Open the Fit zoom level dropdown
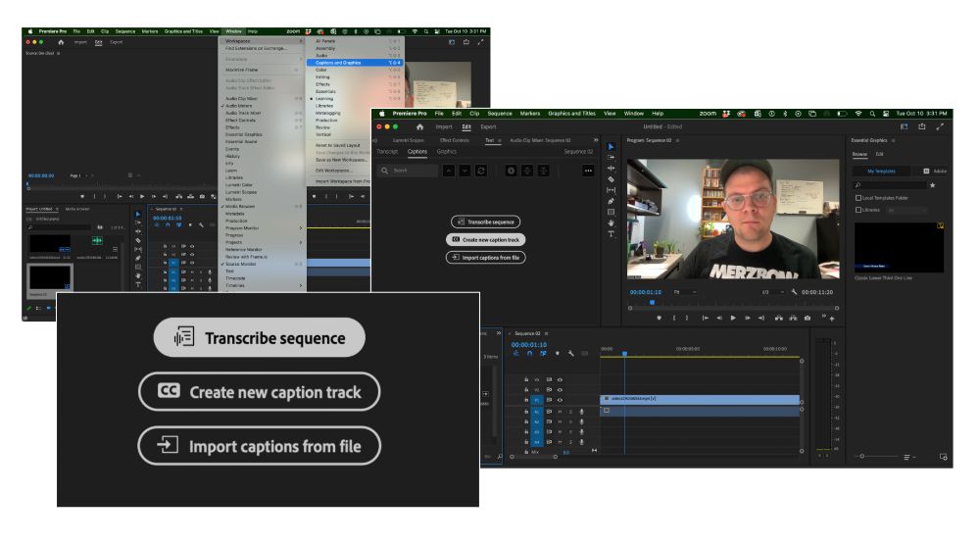The image size is (980, 544). 684,292
